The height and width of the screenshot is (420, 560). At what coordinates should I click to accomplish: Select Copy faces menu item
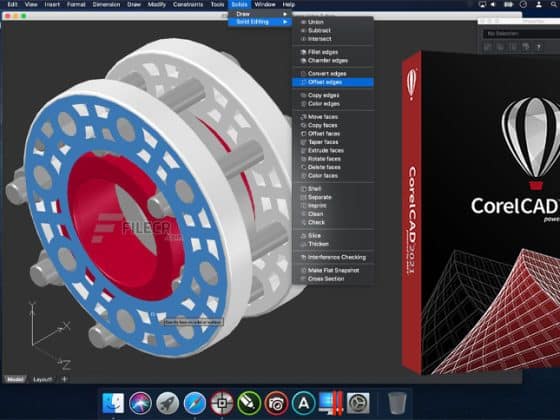[333, 125]
